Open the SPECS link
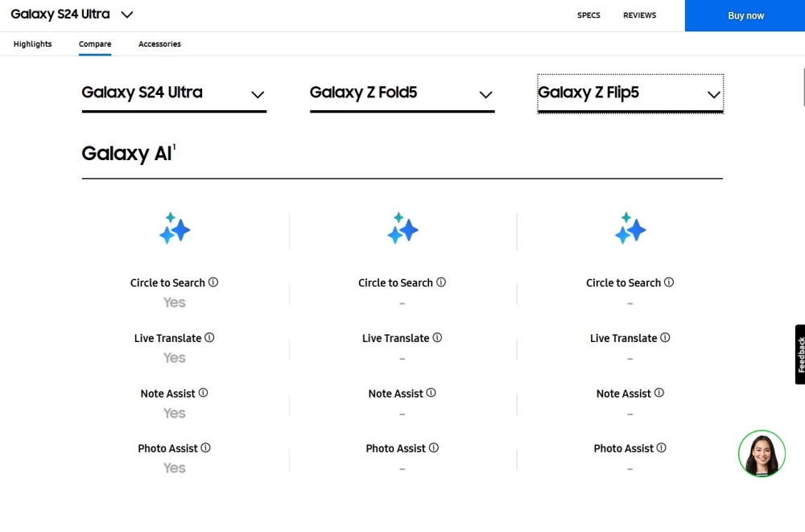Image resolution: width=805 pixels, height=532 pixels. click(x=588, y=15)
